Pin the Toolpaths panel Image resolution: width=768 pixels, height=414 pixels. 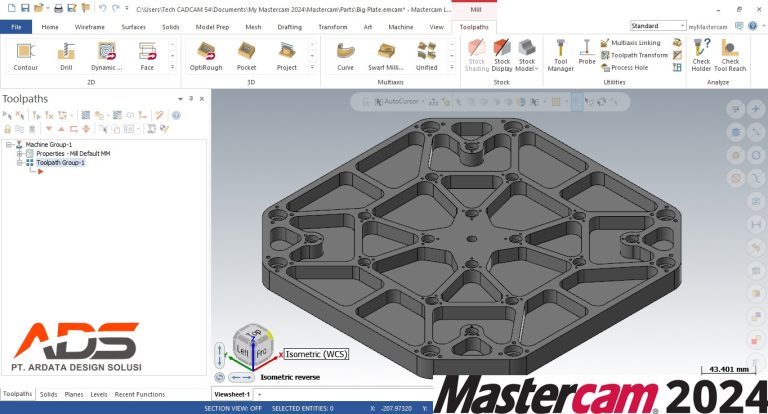[191, 98]
